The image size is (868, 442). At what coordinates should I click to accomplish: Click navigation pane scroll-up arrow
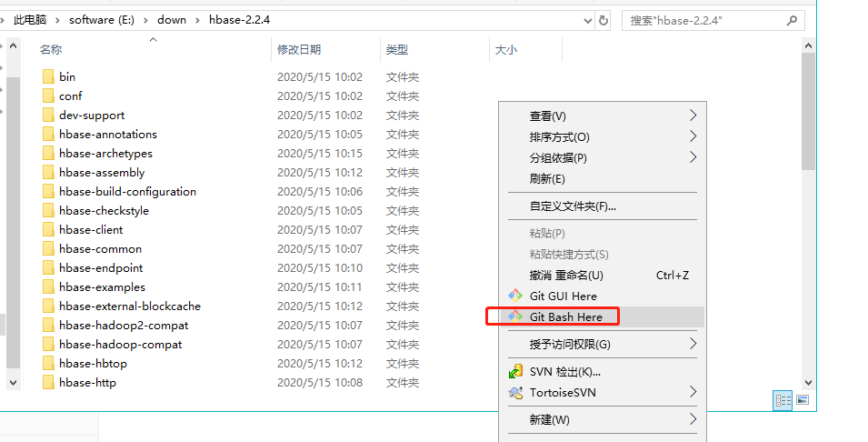coord(14,45)
